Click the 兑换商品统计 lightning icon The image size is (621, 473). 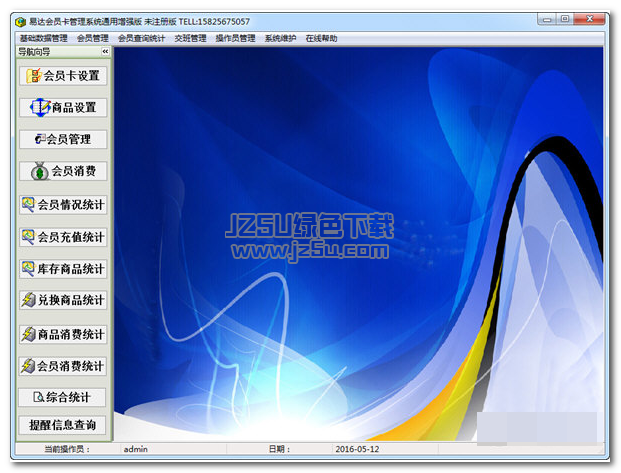[x=28, y=300]
